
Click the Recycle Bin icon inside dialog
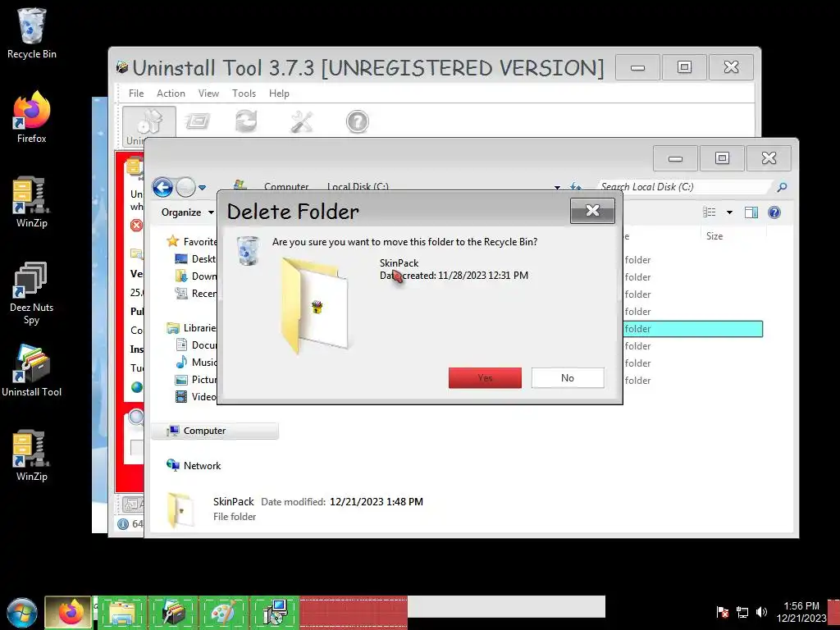pos(248,250)
